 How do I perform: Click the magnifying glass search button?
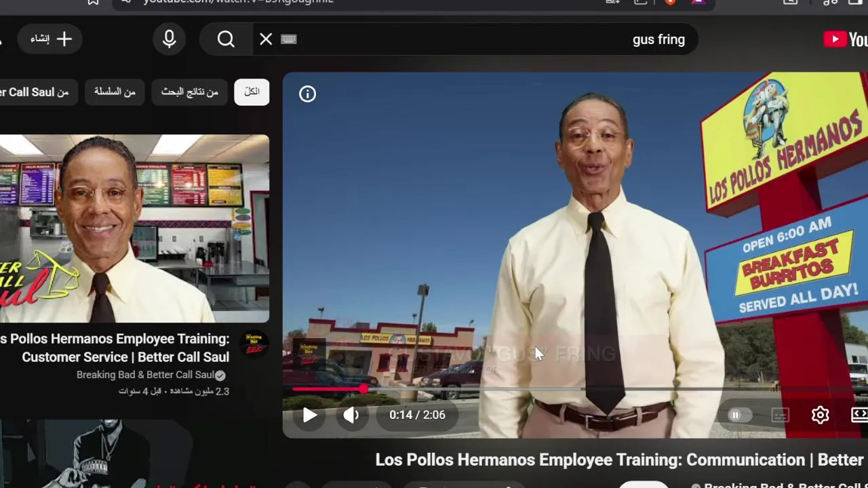pos(226,39)
